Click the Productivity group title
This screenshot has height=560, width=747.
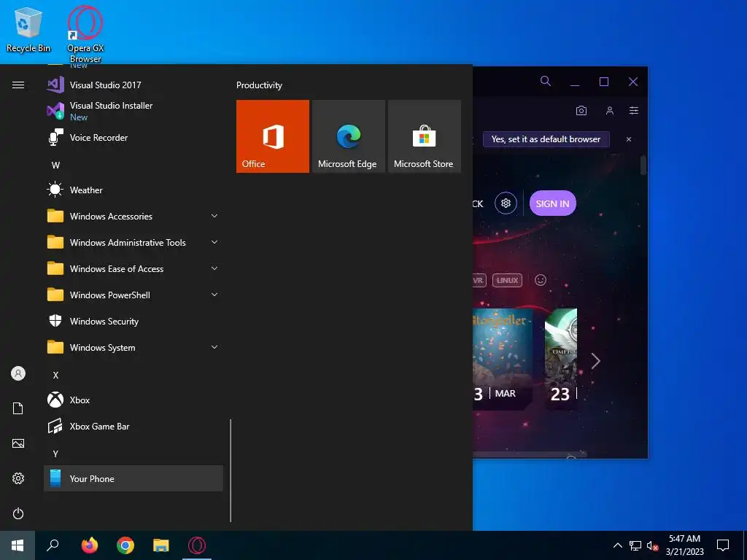(x=259, y=85)
